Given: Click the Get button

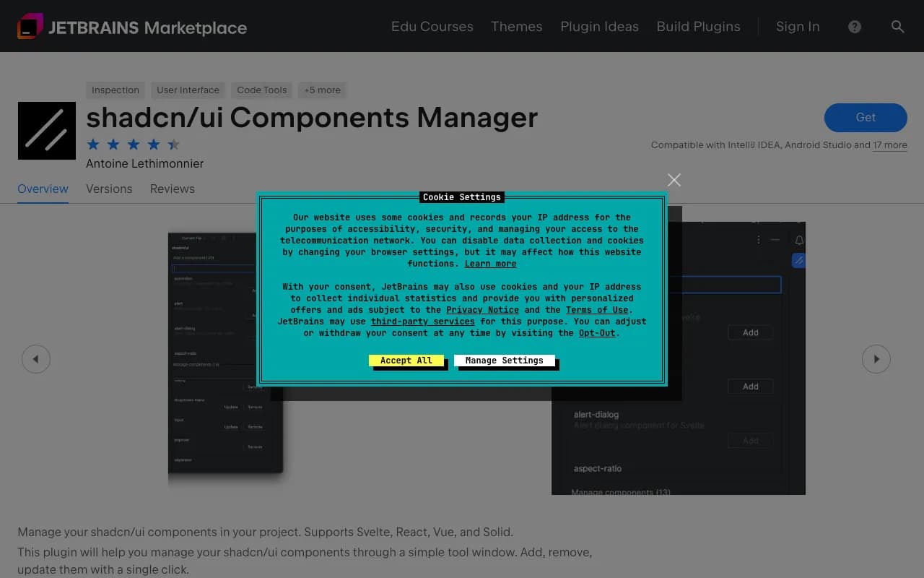Looking at the screenshot, I should coord(865,118).
